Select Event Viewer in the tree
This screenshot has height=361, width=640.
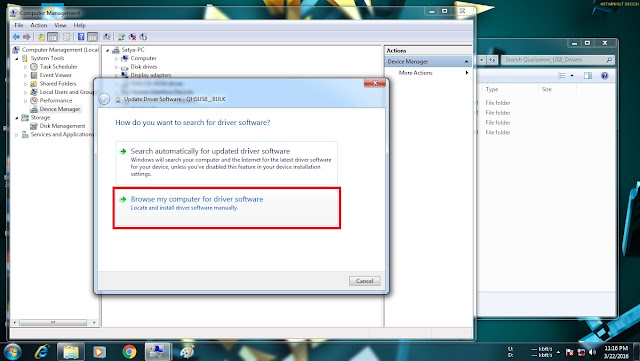[56, 75]
